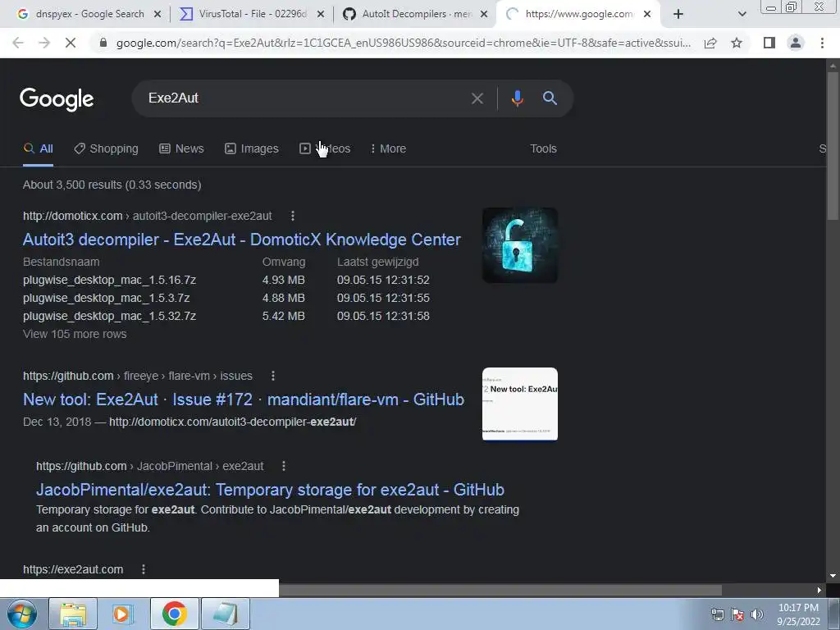Open JacobPimental/exe2aut GitHub result

click(270, 491)
